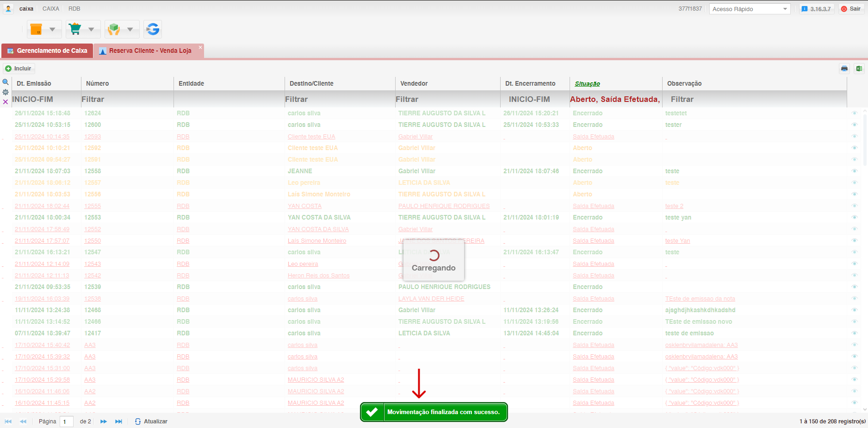Expand the orange box menu dropdown
868x428 pixels.
(x=52, y=30)
